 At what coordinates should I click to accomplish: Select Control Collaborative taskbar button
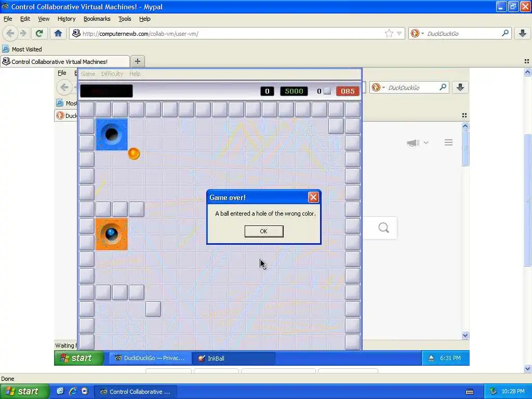point(136,392)
